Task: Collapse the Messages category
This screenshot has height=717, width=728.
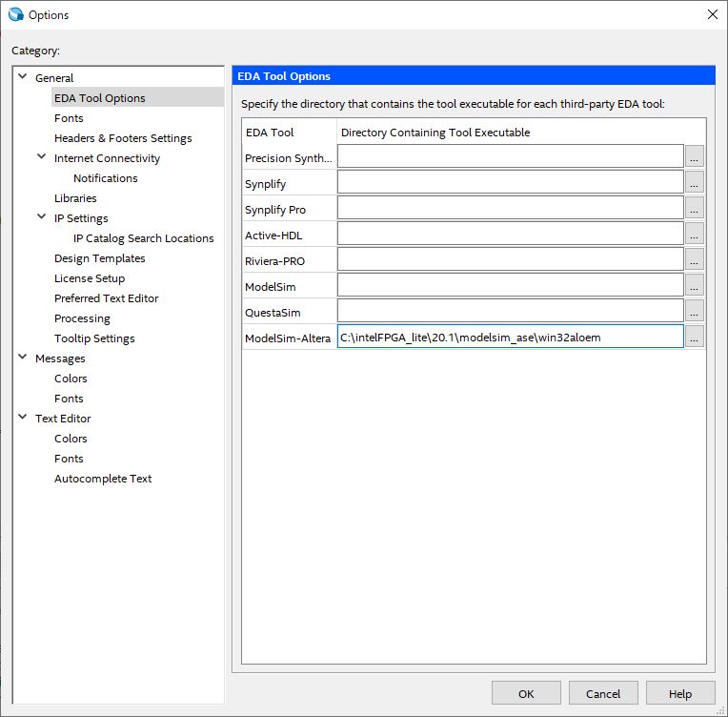Action: tap(23, 358)
